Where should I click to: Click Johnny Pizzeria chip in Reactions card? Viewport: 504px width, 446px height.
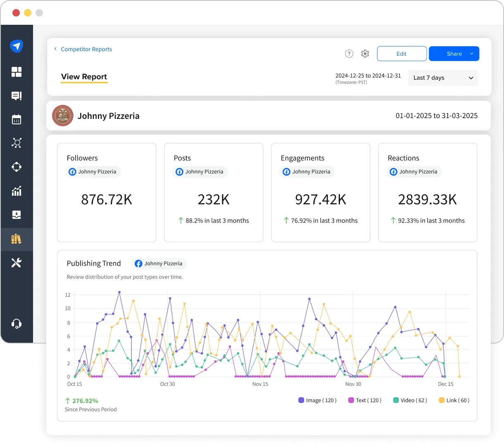414,172
